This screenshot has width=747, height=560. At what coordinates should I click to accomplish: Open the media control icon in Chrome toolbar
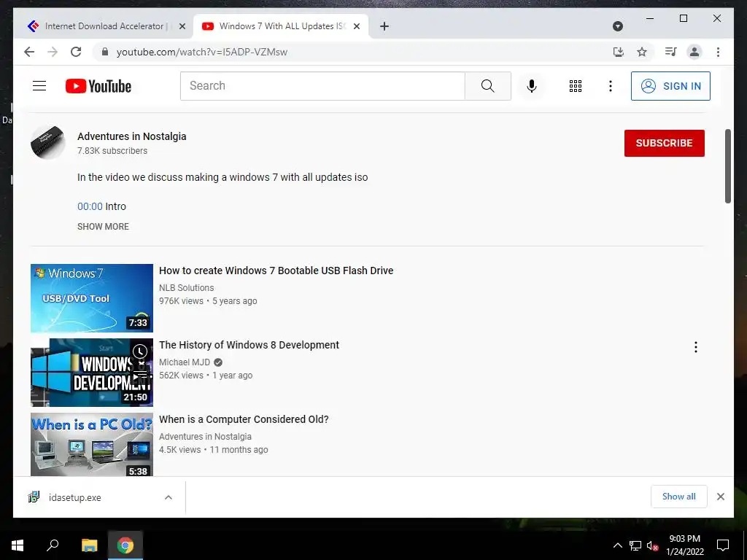[x=671, y=52]
